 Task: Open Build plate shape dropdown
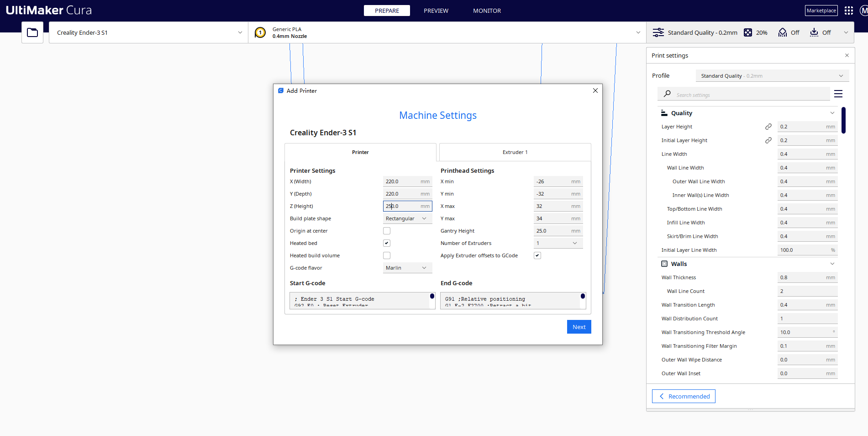pos(407,218)
